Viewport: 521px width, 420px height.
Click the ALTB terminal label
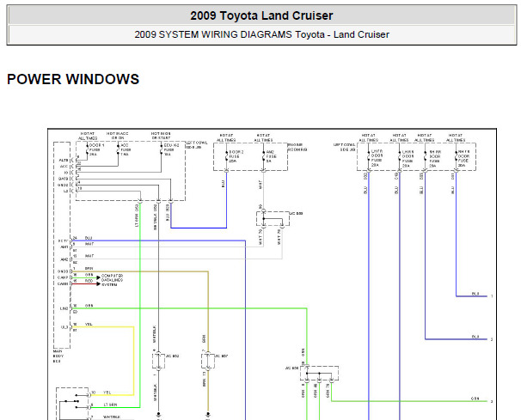64,160
